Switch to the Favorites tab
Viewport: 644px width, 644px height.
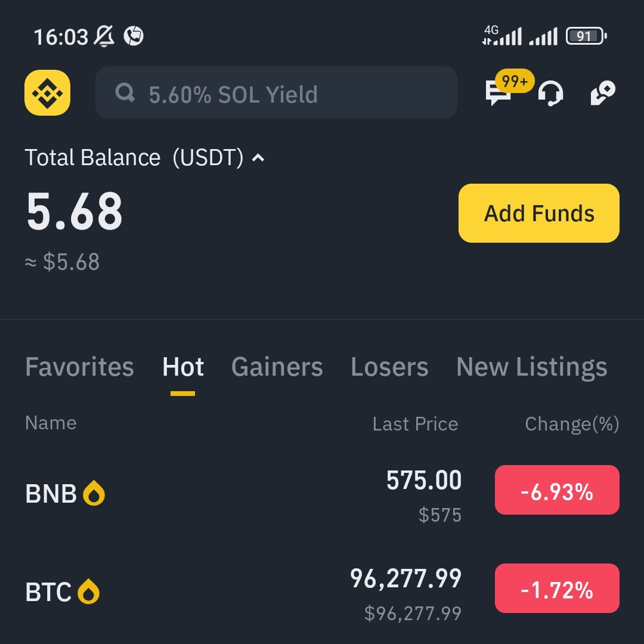click(80, 367)
